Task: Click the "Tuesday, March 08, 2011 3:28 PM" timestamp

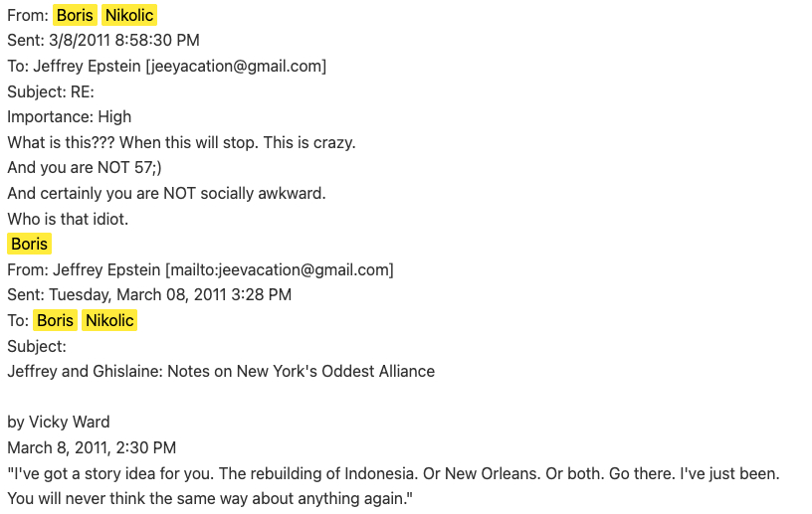Action: pos(169,294)
